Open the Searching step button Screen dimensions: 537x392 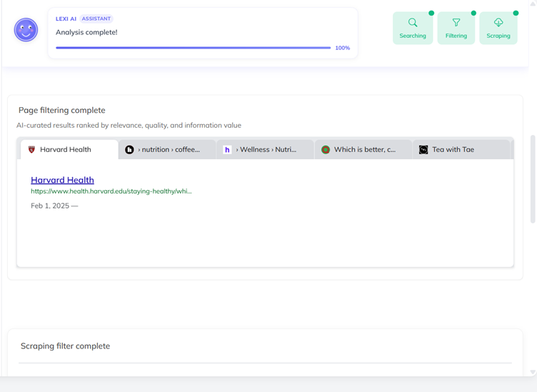pos(413,28)
